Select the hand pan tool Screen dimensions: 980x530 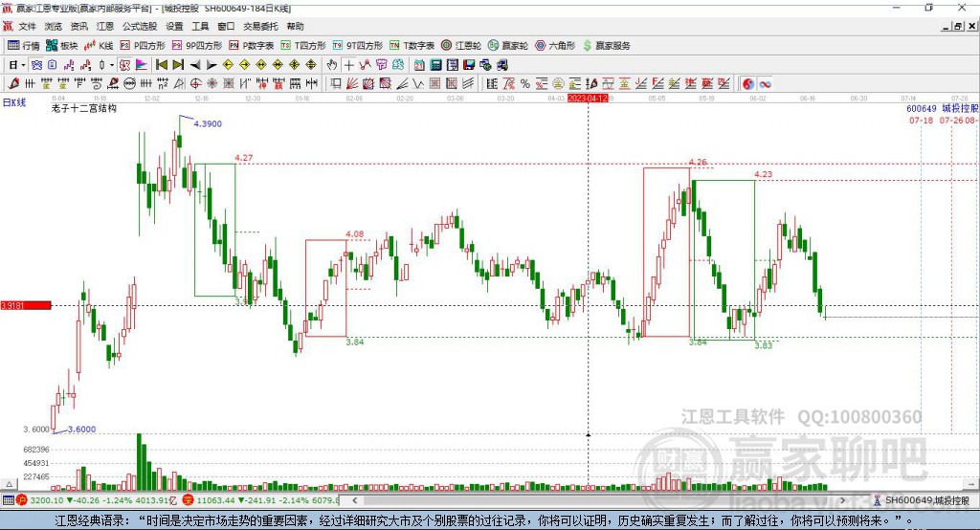coord(332,65)
